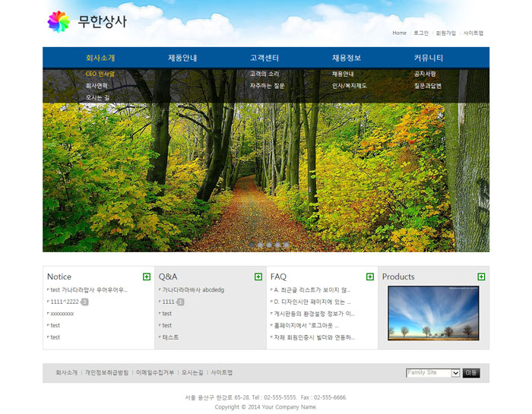Select 공지사항 submenu item
This screenshot has width=532, height=414.
(425, 74)
